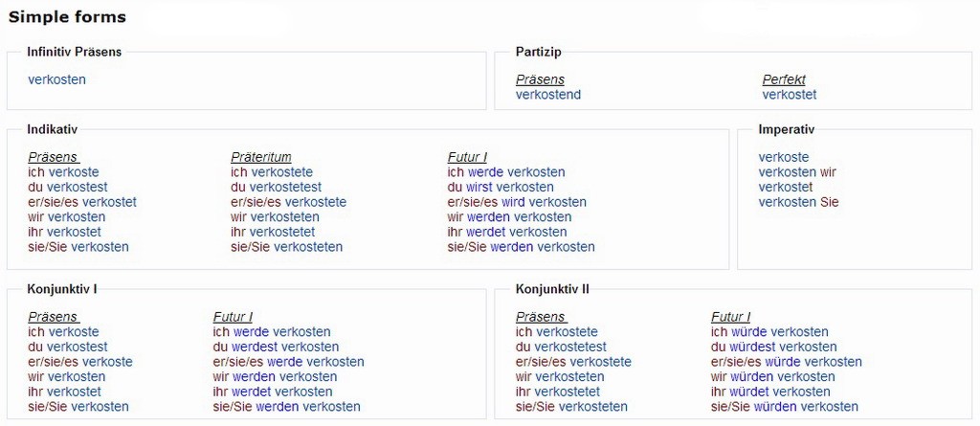Screen dimensions: 980x426
Task: Click the 'Präsens' heading under Indikativ
Action: [53, 157]
